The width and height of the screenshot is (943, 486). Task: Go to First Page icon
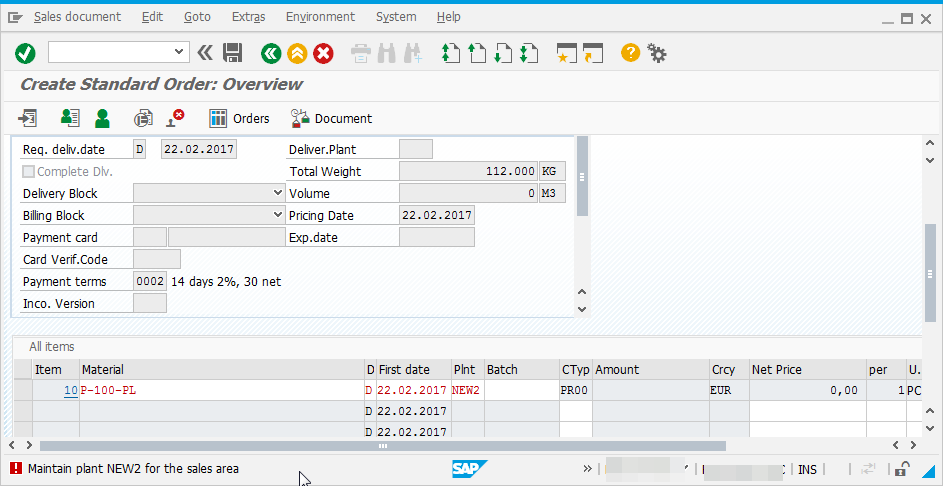tap(450, 54)
